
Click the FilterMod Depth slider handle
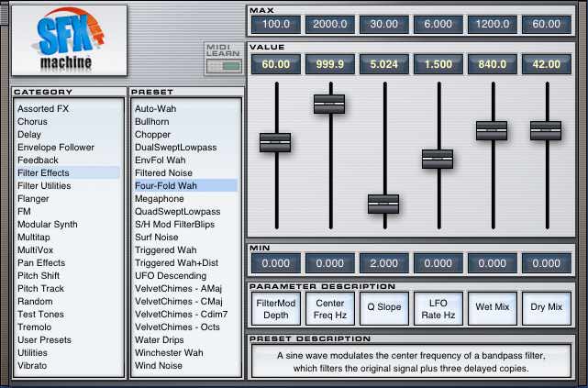(275, 142)
